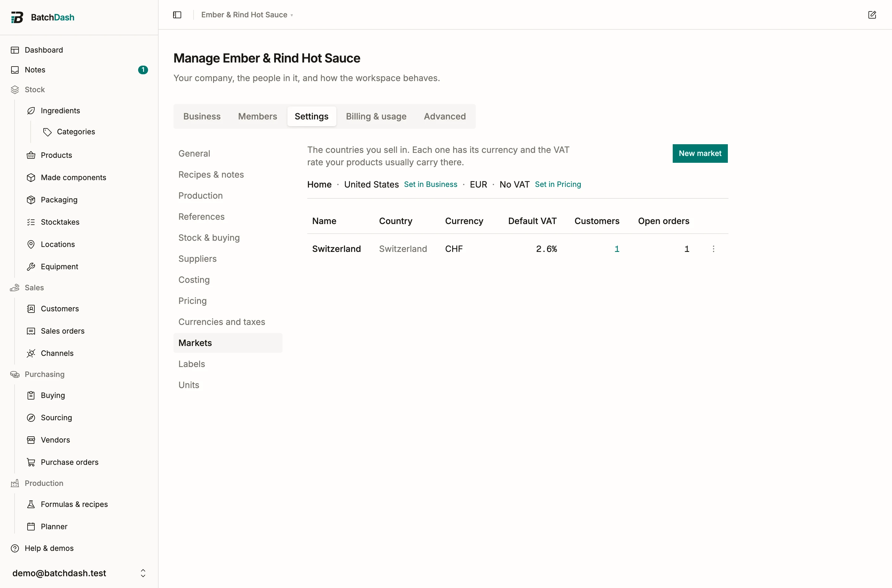Open Currencies and taxes settings
The height and width of the screenshot is (588, 892).
(x=228, y=322)
